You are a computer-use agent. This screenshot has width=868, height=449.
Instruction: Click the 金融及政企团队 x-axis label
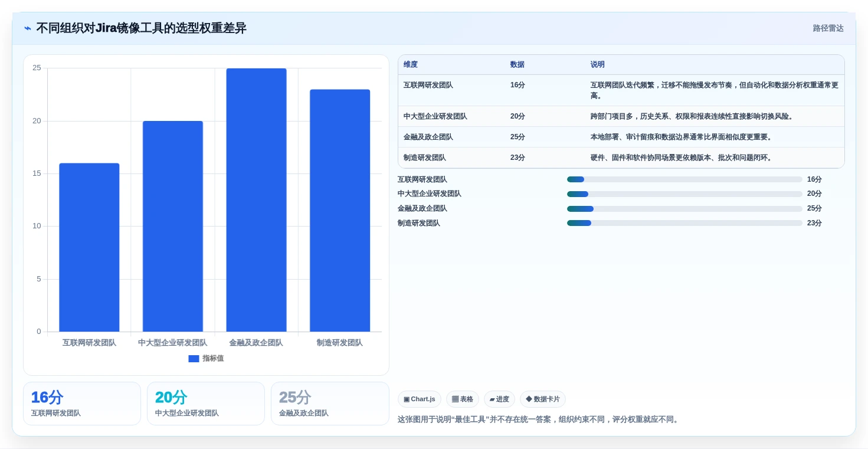256,343
